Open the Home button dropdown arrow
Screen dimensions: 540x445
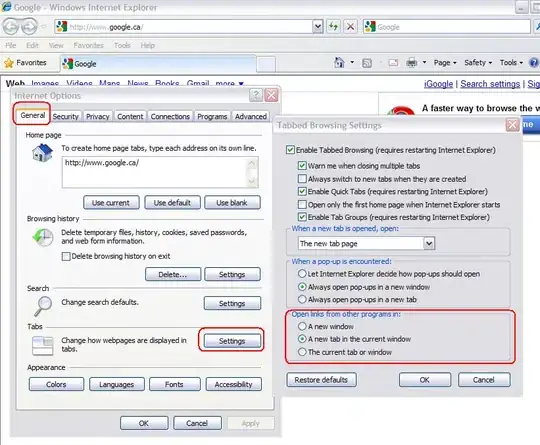(352, 63)
